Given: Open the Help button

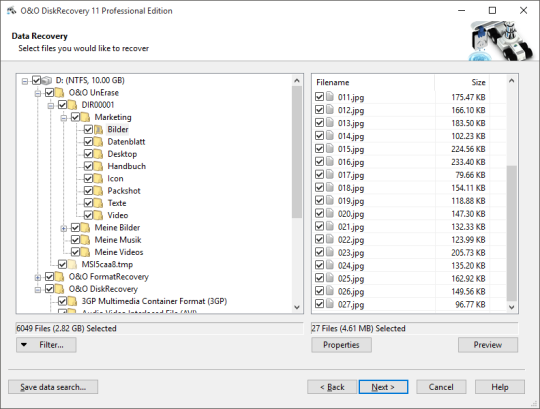Looking at the screenshot, I should [500, 387].
